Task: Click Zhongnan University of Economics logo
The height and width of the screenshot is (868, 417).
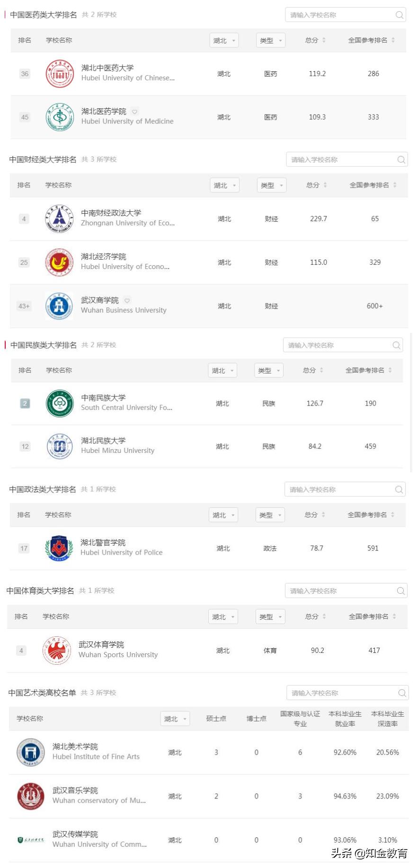Action: (59, 219)
